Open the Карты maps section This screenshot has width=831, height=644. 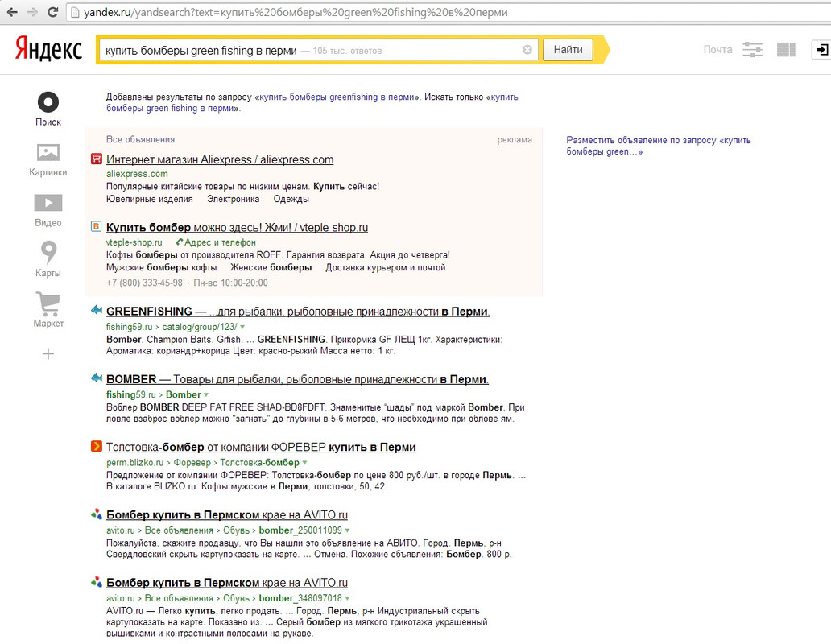tap(48, 259)
